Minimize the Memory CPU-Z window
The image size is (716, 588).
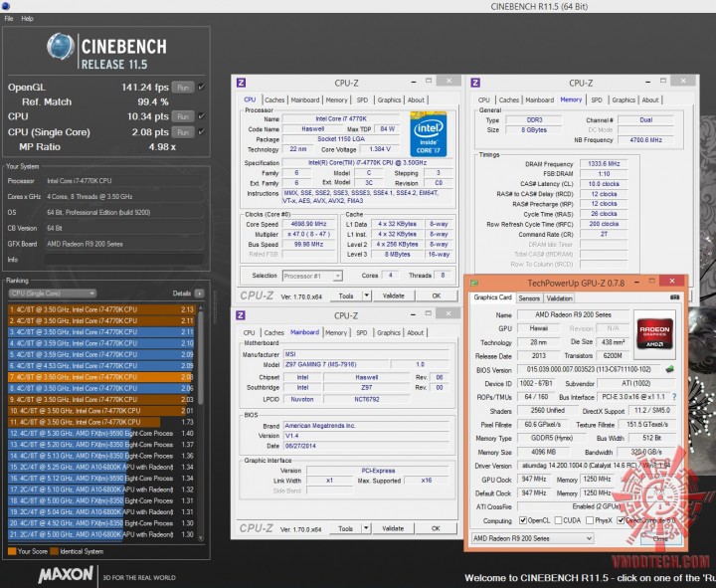click(647, 82)
